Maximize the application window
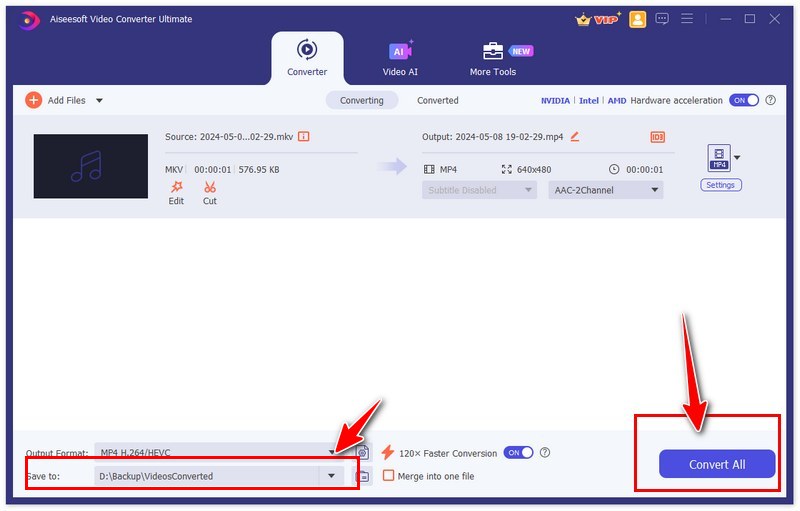800x511 pixels. click(x=749, y=19)
